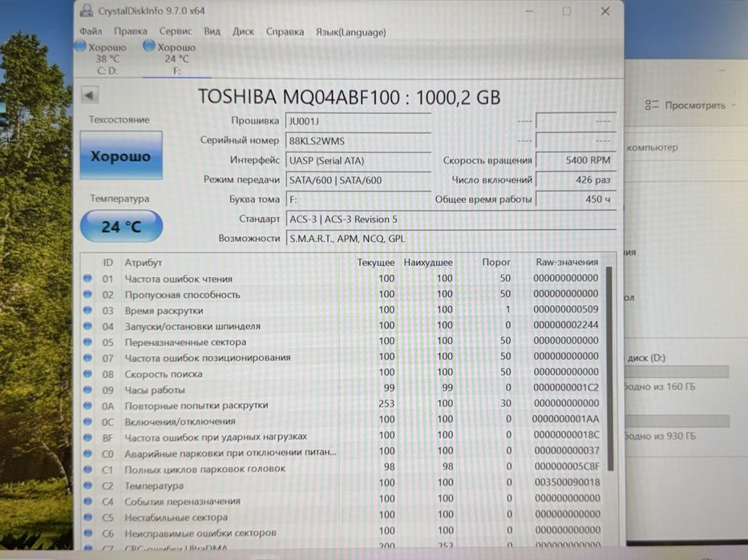The height and width of the screenshot is (560, 748).
Task: Click the Наихудшее column header
Action: 428,263
